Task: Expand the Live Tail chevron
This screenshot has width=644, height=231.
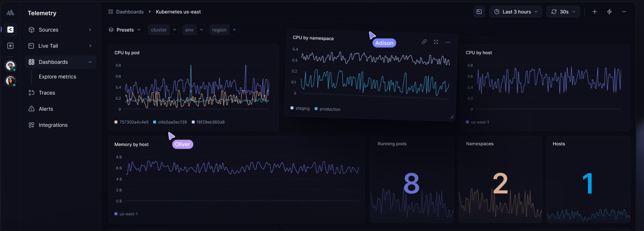Action: coord(90,46)
